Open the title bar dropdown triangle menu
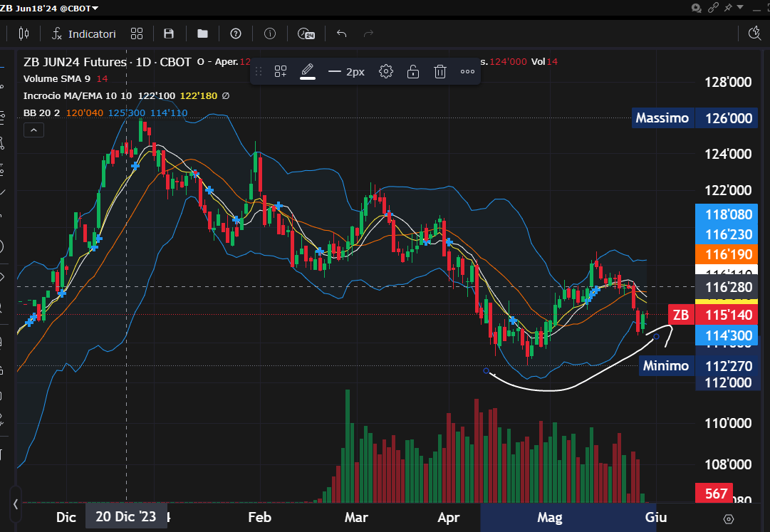770x532 pixels. pos(741,7)
